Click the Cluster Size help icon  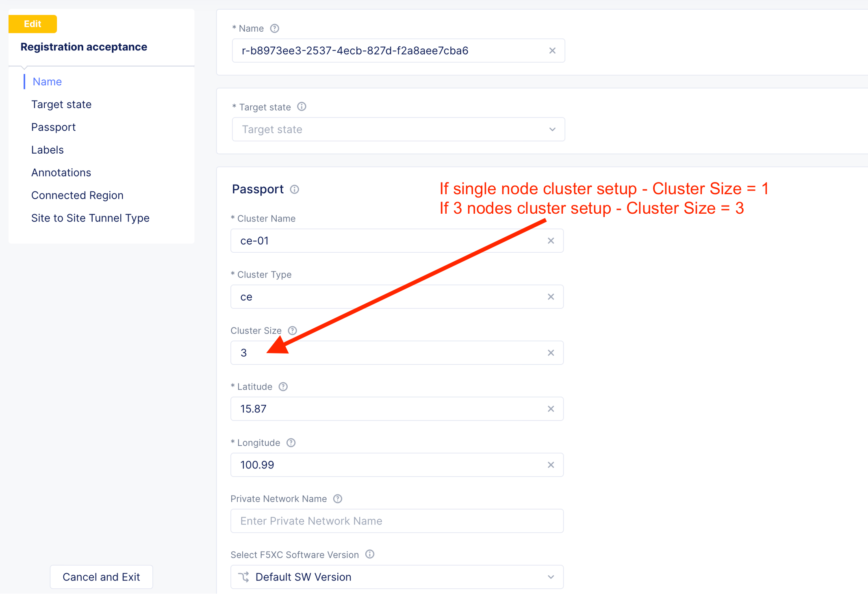[x=292, y=331]
